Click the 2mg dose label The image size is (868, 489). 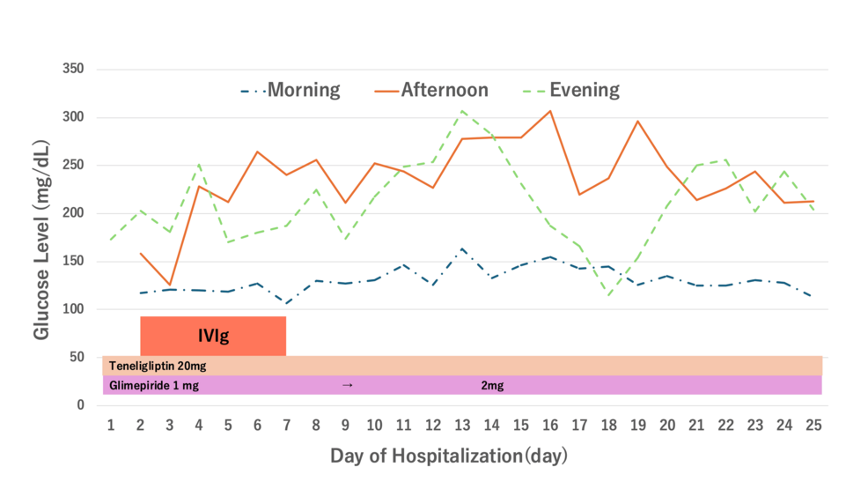(x=492, y=385)
